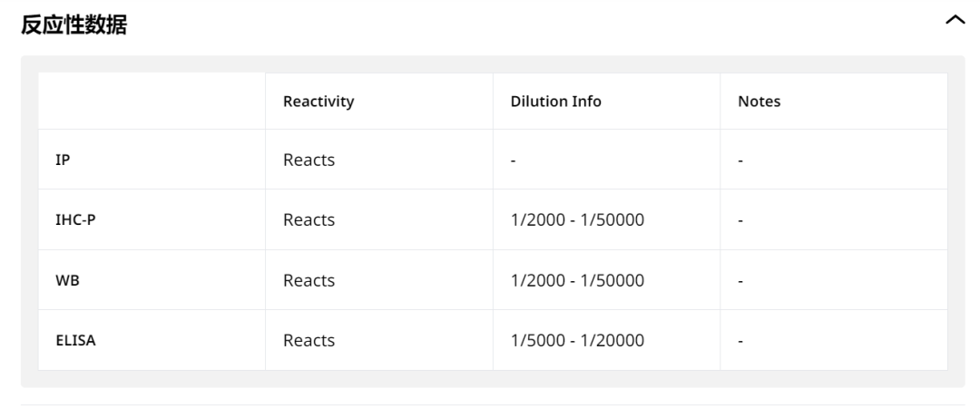Click the 反应性数据 section heading

pos(73,24)
